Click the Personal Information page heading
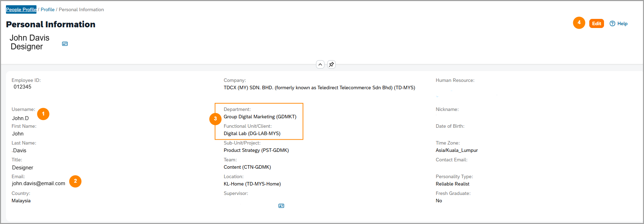This screenshot has width=644, height=224. pyautogui.click(x=51, y=24)
